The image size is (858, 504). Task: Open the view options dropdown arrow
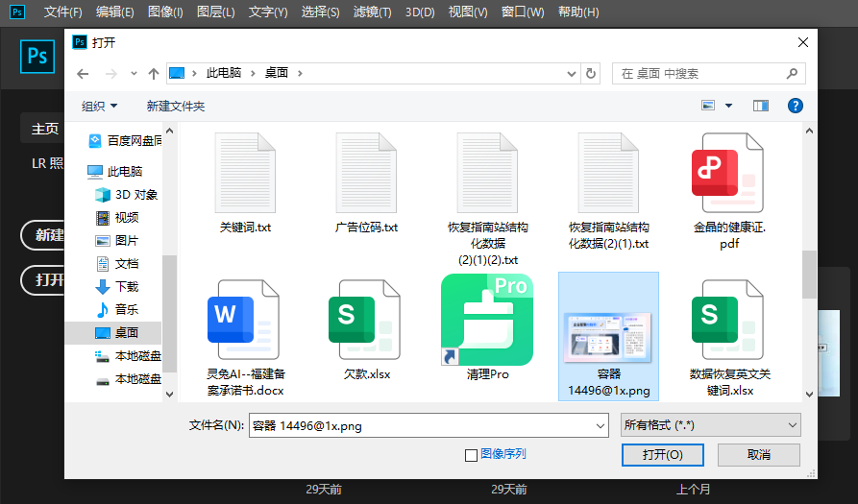pyautogui.click(x=728, y=106)
